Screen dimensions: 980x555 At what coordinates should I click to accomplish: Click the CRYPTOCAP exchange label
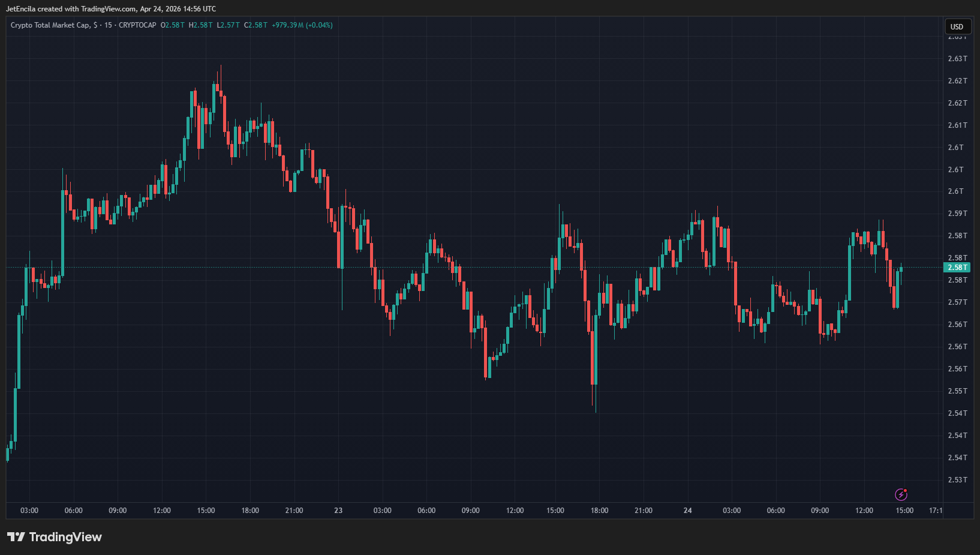pos(137,25)
